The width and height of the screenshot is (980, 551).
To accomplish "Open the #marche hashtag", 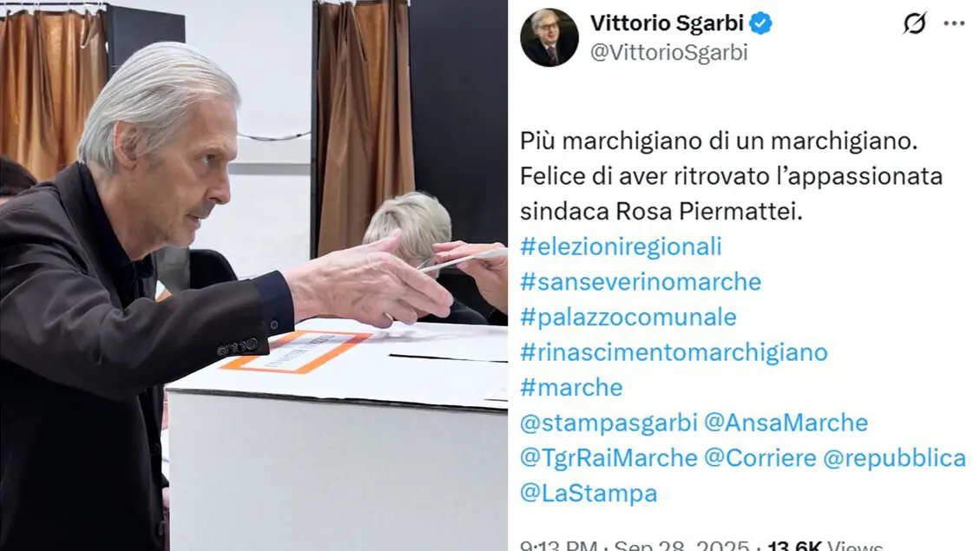I will (x=571, y=387).
